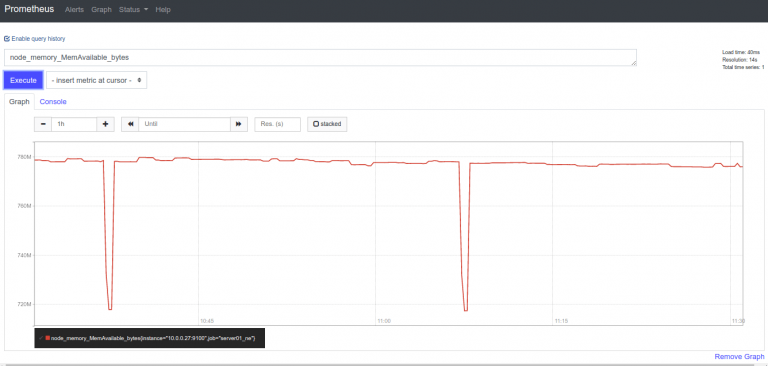This screenshot has width=768, height=366.
Task: Switch to the Console tab
Action: tap(53, 102)
